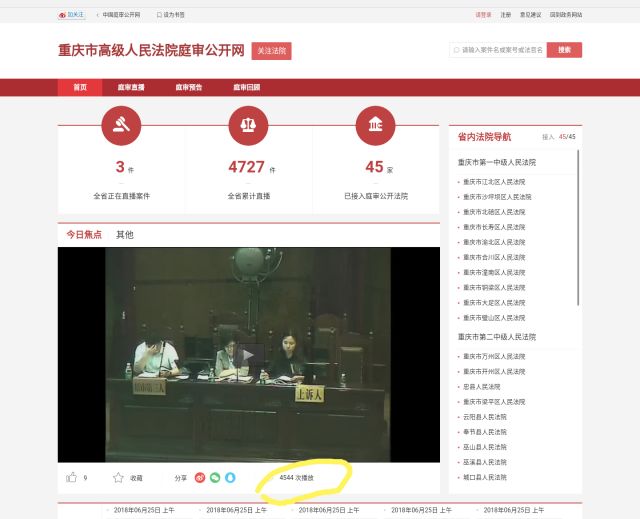Open 重庆市铜梁区人民法院 in court list

coord(494,288)
